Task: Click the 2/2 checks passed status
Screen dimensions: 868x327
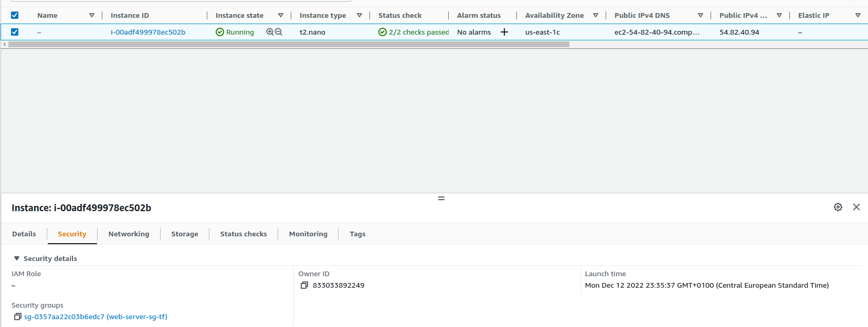Action: coord(419,32)
